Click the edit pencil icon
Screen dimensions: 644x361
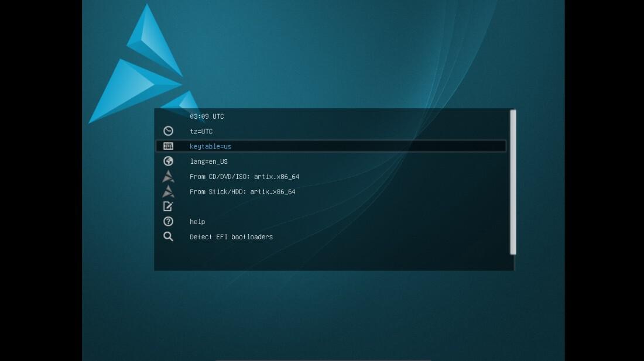coord(168,207)
